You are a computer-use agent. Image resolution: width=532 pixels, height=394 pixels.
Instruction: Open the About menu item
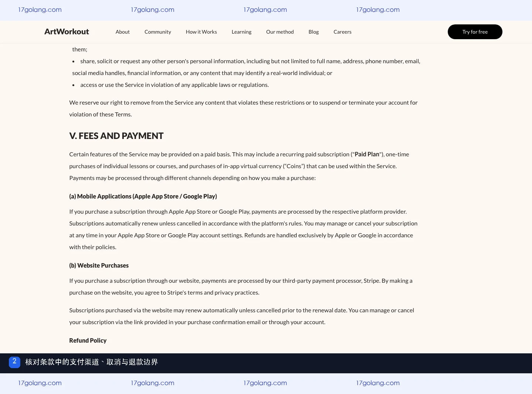(x=123, y=32)
